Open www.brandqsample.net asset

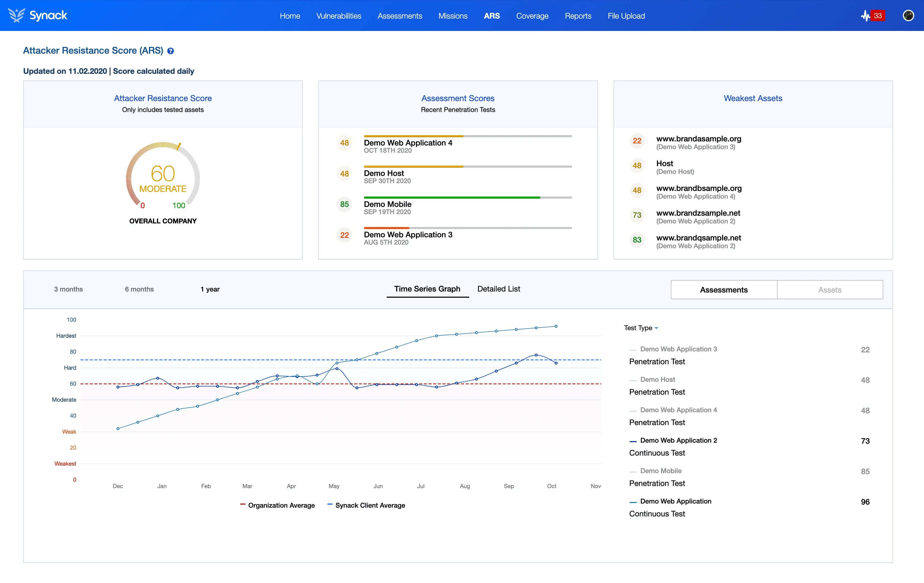pyautogui.click(x=698, y=238)
